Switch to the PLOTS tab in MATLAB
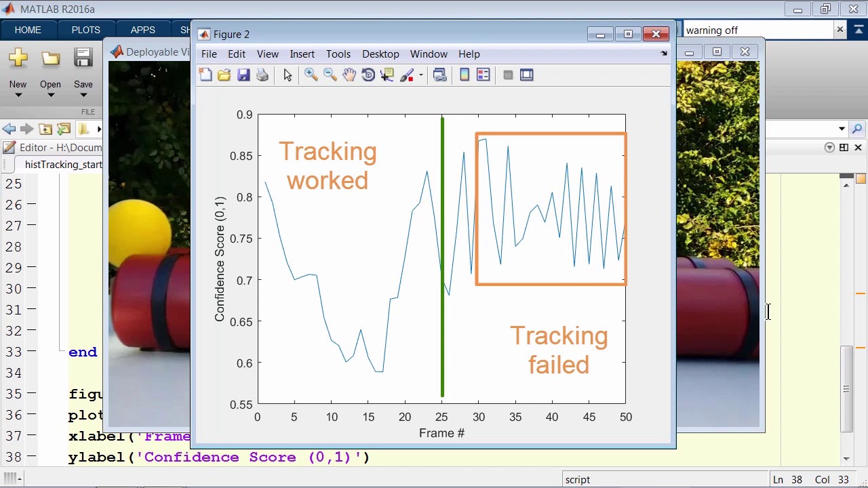This screenshot has width=868, height=488. coord(86,30)
